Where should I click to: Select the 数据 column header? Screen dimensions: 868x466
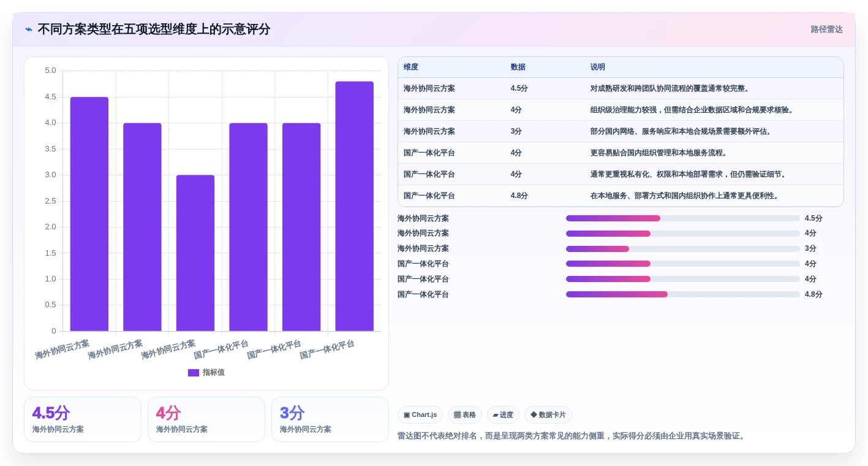[518, 67]
